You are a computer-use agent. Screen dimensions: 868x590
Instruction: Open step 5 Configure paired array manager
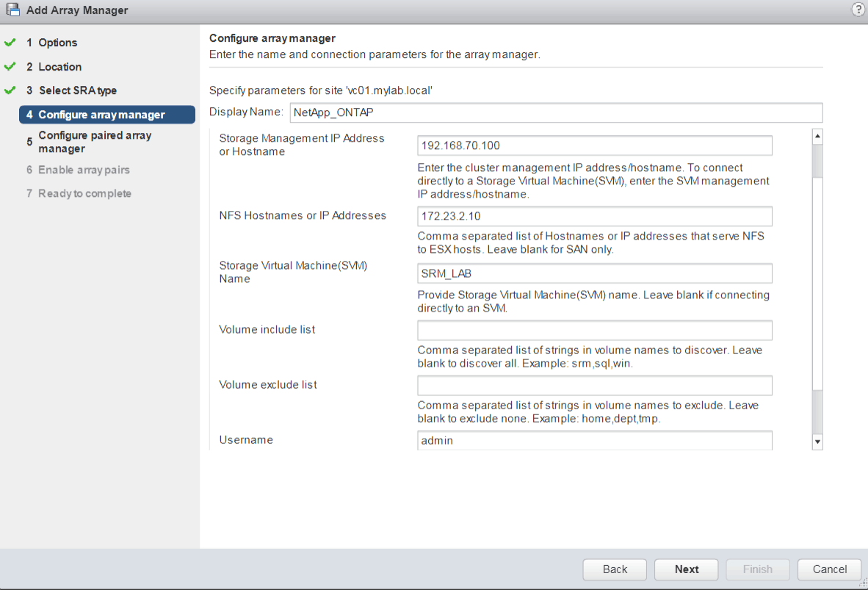tap(94, 142)
